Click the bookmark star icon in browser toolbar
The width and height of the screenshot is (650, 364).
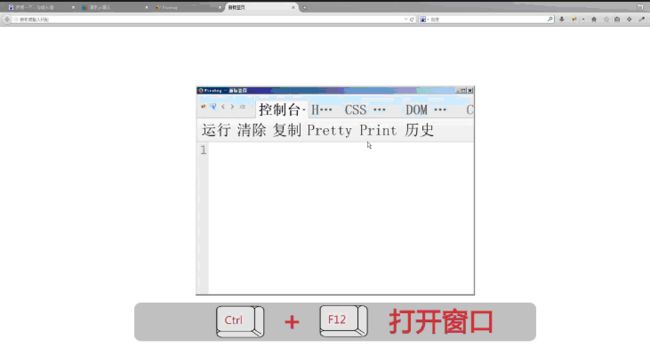point(606,19)
